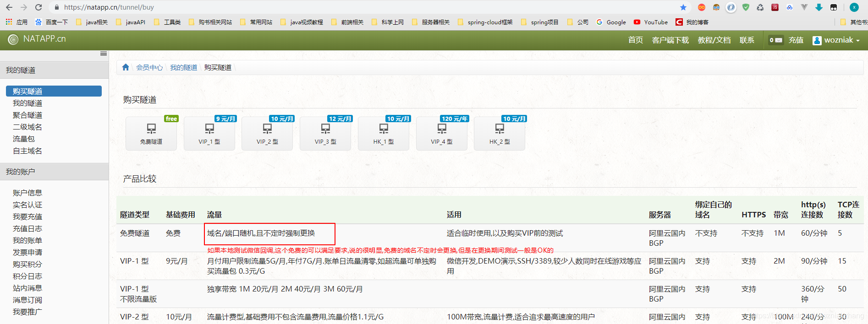Open the 我的博客 bookmark
The height and width of the screenshot is (324, 868).
692,22
